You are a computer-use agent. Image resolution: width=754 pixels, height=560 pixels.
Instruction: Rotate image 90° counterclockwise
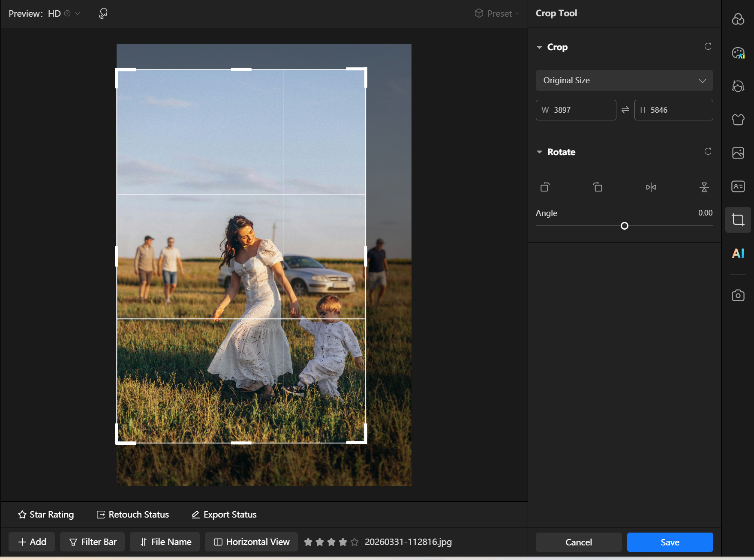tap(545, 187)
